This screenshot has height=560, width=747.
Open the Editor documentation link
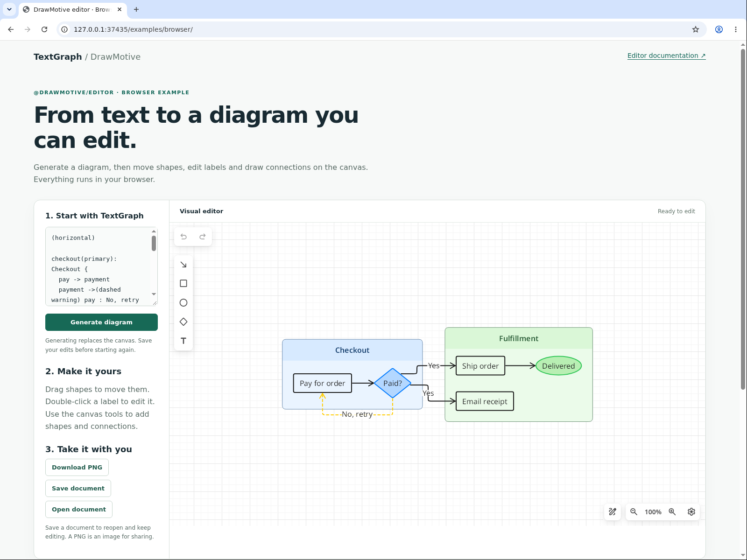click(666, 56)
